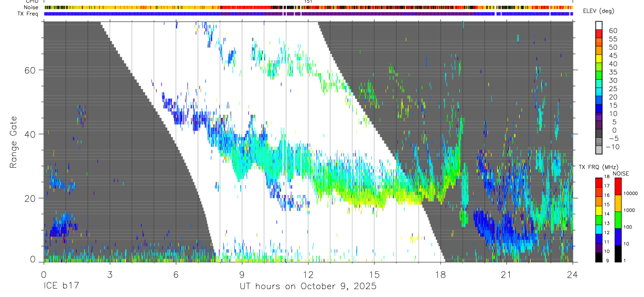Pick the red TX FRQ swatch between 17 and 18
This screenshot has width=644, height=297.
pos(599,182)
